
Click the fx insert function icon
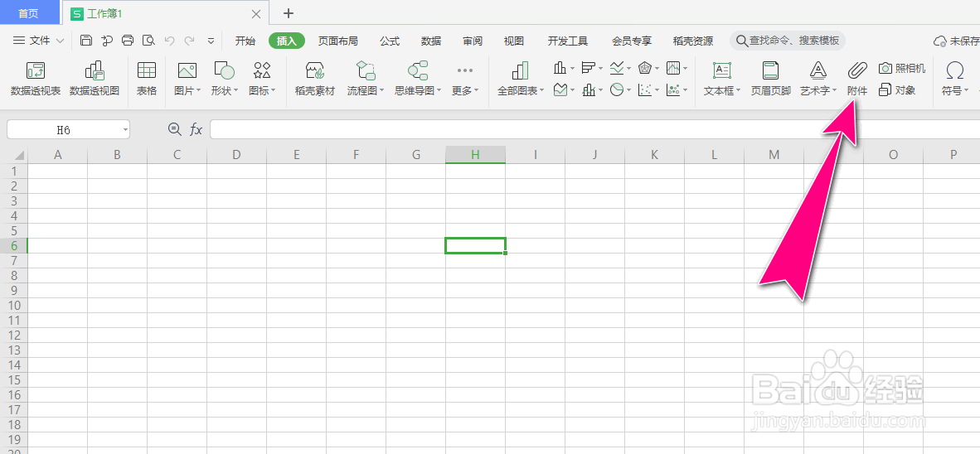(196, 129)
